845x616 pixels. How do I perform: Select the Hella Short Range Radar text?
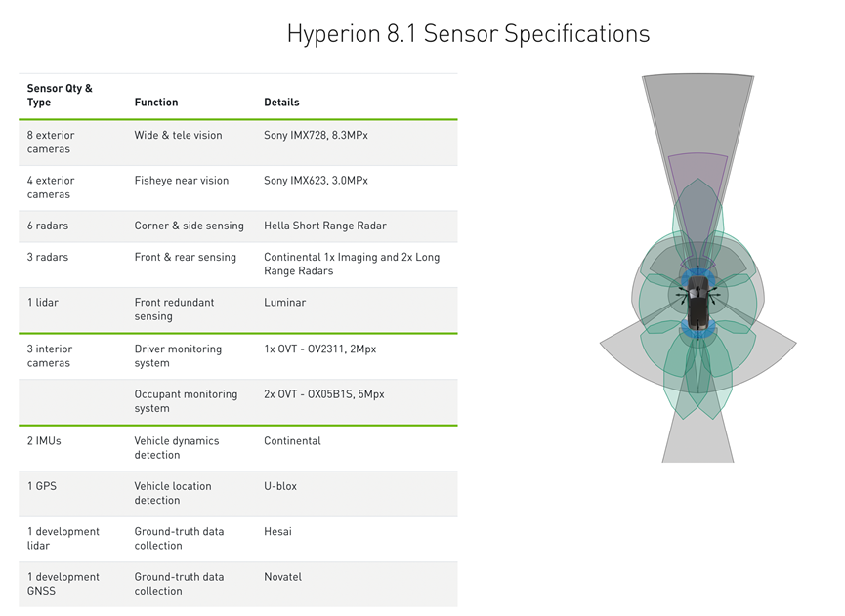point(325,226)
